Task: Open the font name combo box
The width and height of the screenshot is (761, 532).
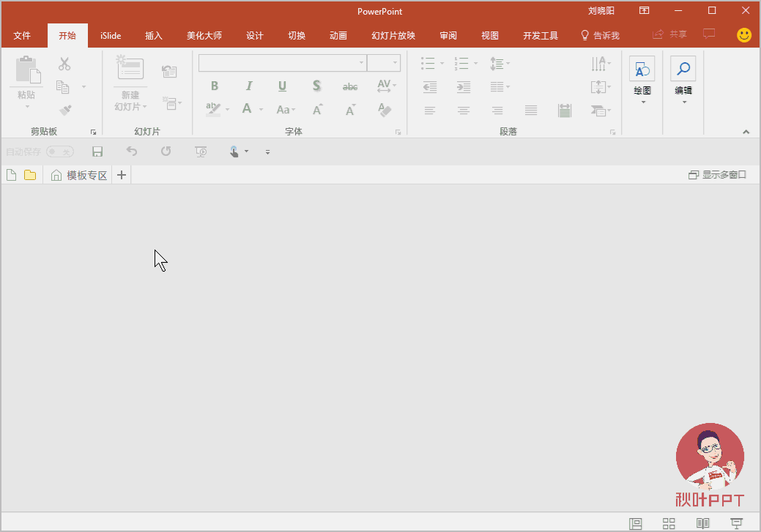Action: click(x=282, y=63)
